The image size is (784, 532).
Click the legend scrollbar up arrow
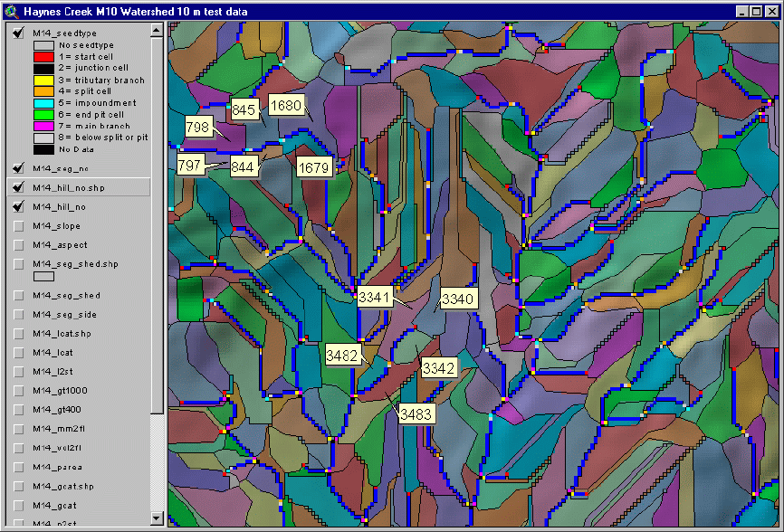tap(157, 31)
